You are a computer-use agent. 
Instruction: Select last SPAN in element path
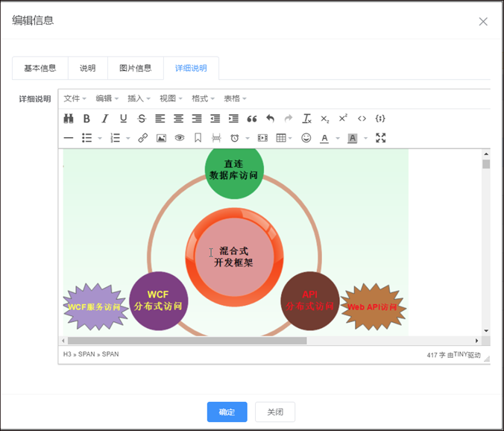click(x=110, y=354)
